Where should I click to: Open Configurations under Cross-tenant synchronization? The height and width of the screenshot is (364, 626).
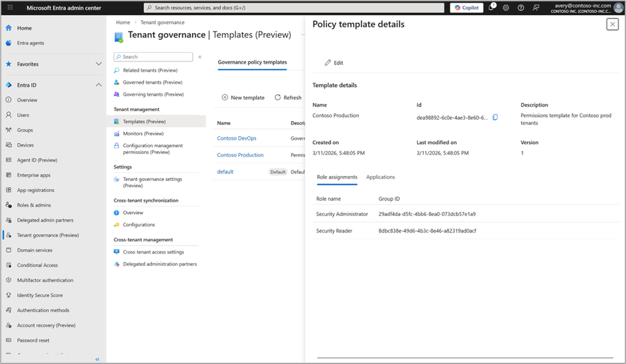pyautogui.click(x=139, y=224)
